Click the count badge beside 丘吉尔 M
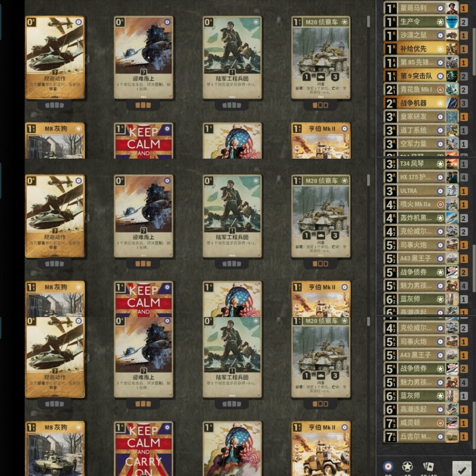 pyautogui.click(x=464, y=437)
